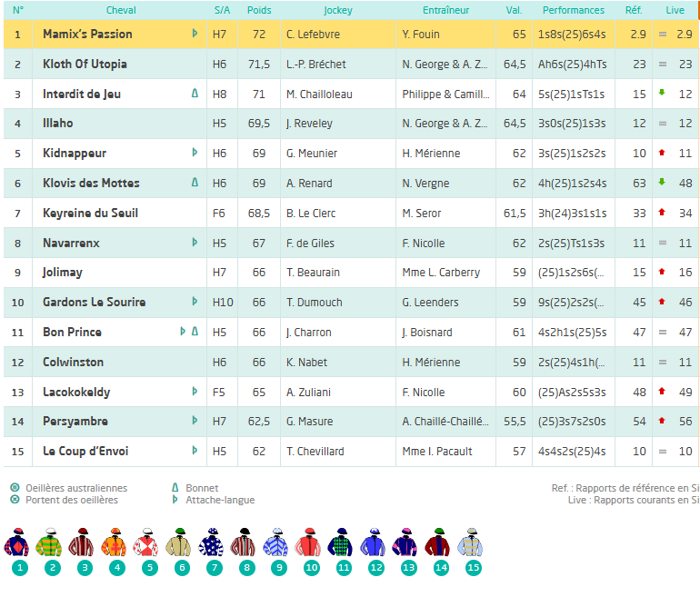700x597 pixels.
Task: Click the red up arrow in Kidnappeur's row
Action: coord(662,154)
